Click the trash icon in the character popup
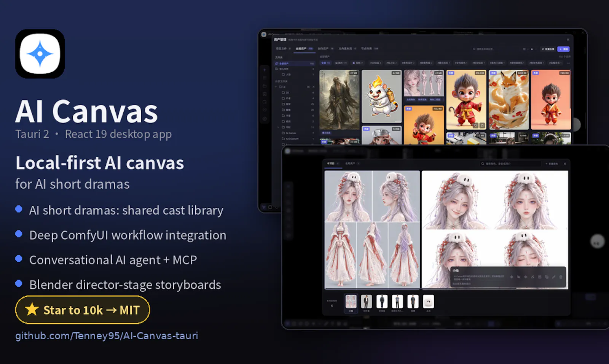Viewport: 609px width, 364px height. 561,277
